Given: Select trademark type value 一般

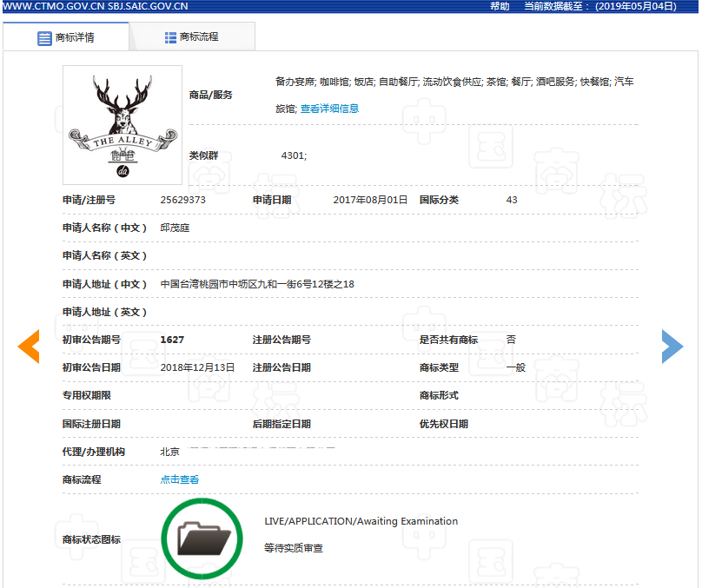Looking at the screenshot, I should coord(516,367).
